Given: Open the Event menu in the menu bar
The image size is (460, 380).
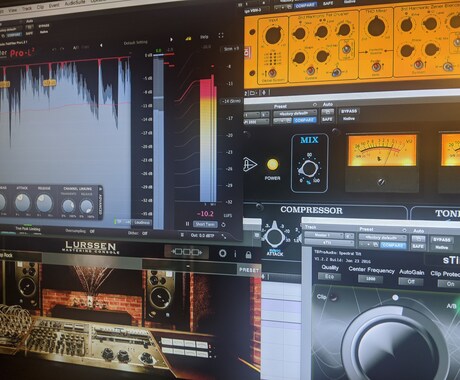Looking at the screenshot, I should tap(54, 5).
